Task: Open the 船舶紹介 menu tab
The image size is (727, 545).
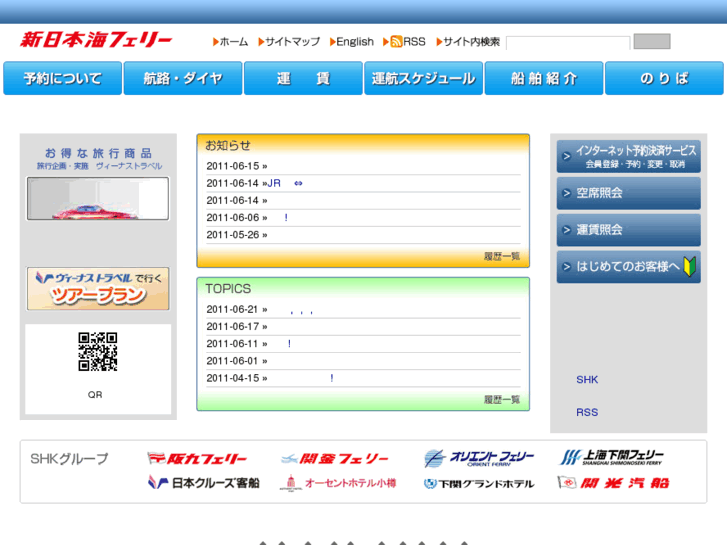Action: pyautogui.click(x=544, y=78)
